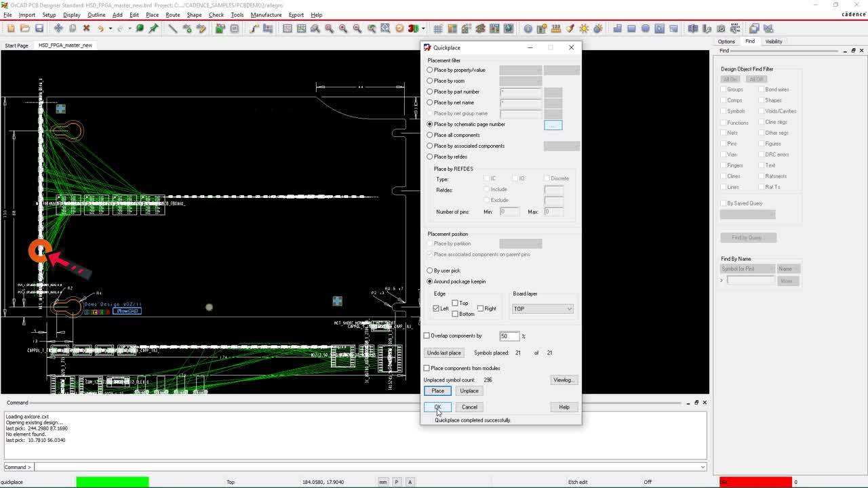Click the green status bar indicator
This screenshot has height=488, width=868.
(x=113, y=482)
